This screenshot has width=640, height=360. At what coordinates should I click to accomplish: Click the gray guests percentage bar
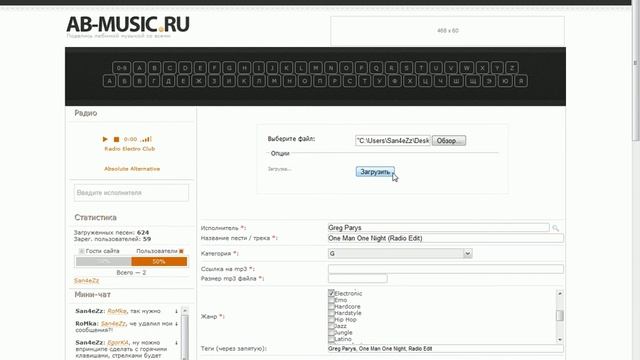click(104, 262)
